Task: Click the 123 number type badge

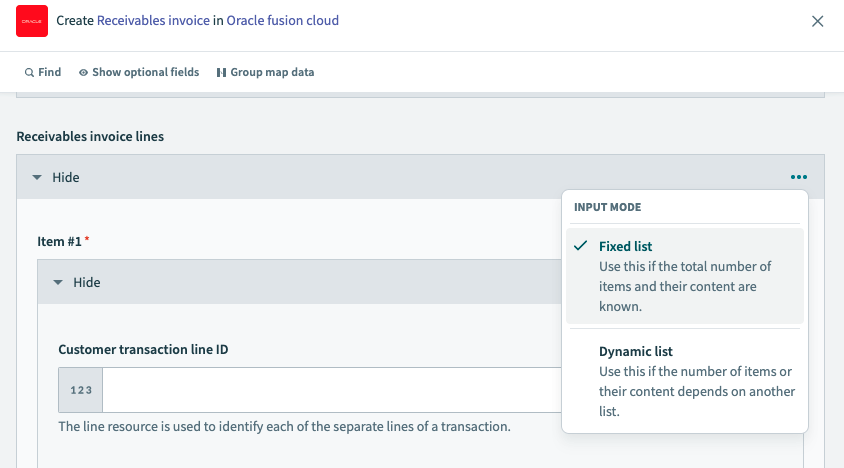Action: tap(81, 390)
